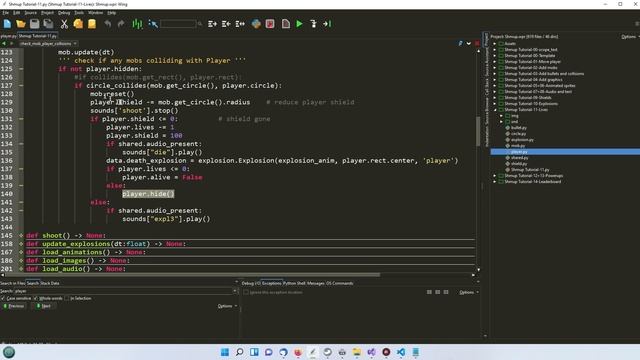The height and width of the screenshot is (360, 640).
Task: Open the Debug menu
Action: [x=64, y=13]
